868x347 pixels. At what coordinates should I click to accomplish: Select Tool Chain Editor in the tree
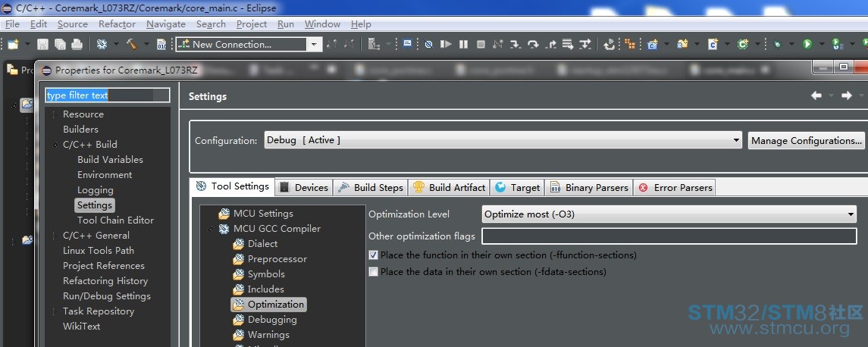(116, 220)
